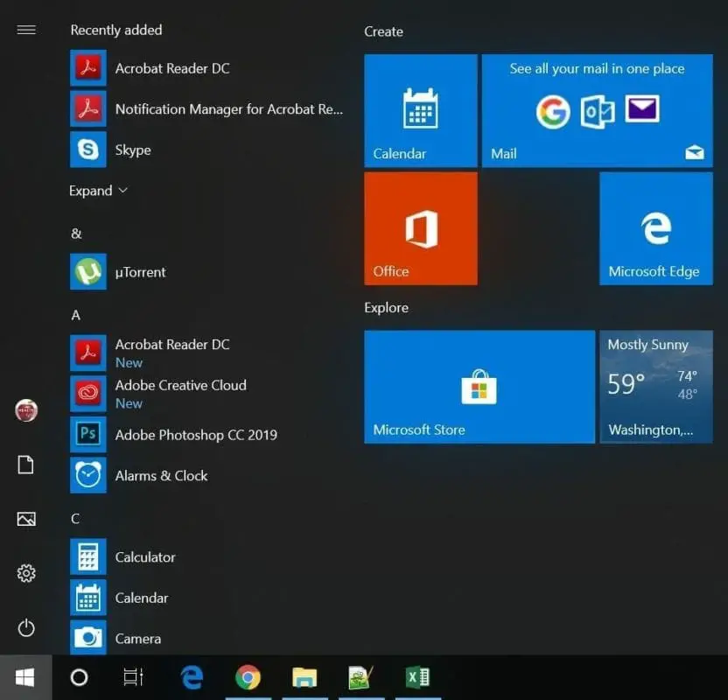The height and width of the screenshot is (700, 728).
Task: Open Acrobat Reader DC under Recently added
Action: [x=206, y=68]
